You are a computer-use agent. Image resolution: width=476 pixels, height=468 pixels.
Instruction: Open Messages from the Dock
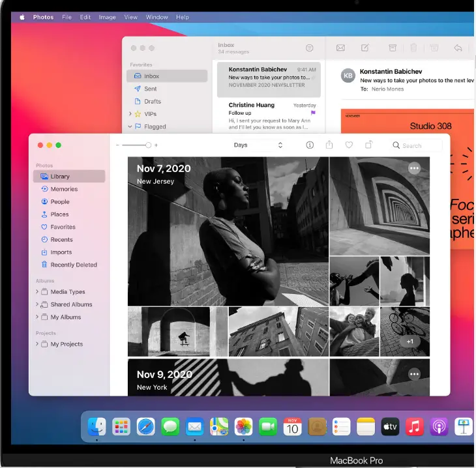coord(170,426)
